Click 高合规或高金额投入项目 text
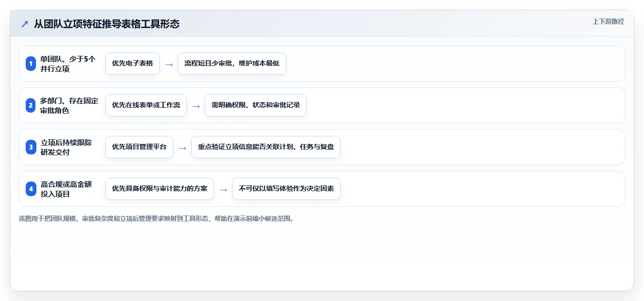Screen dimensions: 644x301 (66, 189)
